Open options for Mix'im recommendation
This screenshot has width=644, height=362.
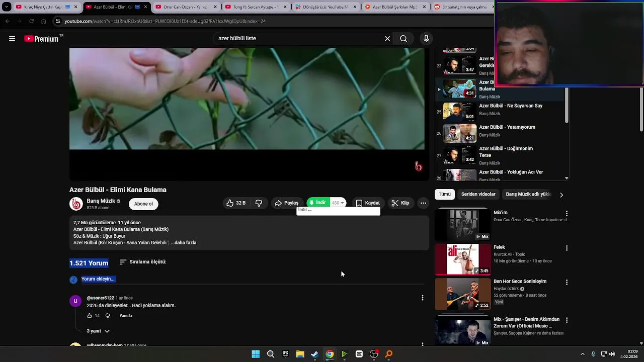(567, 214)
